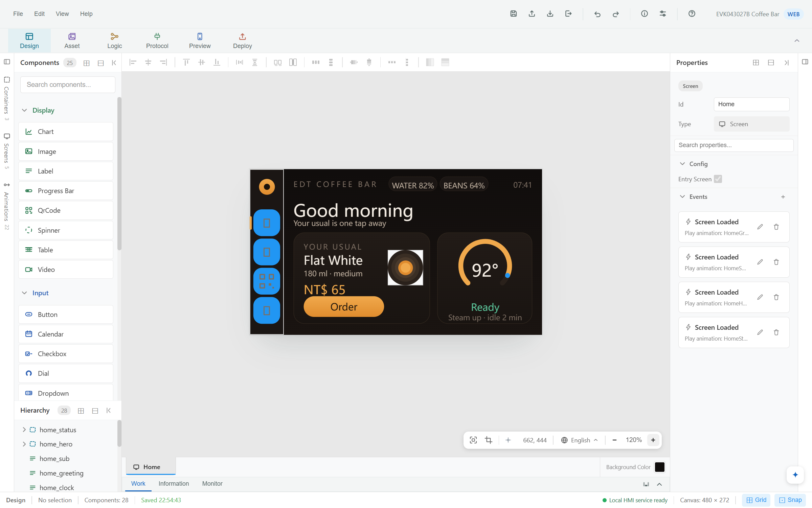This screenshot has width=812, height=508.
Task: Toggle the Entry Screen checkbox
Action: click(718, 179)
